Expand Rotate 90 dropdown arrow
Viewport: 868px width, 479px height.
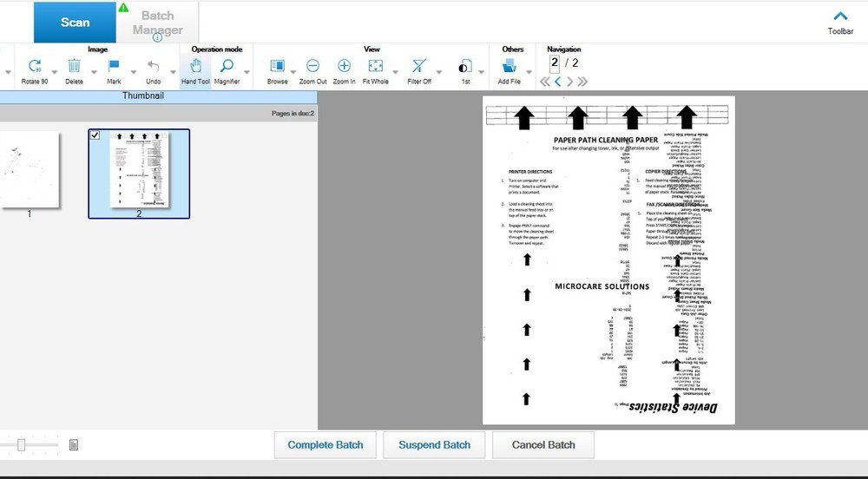[x=54, y=73]
